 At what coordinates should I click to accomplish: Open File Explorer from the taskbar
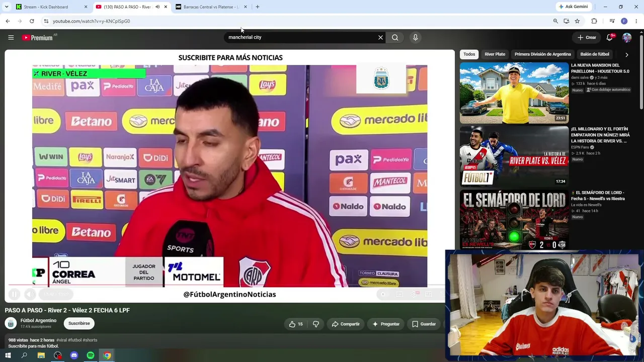pyautogui.click(x=41, y=355)
